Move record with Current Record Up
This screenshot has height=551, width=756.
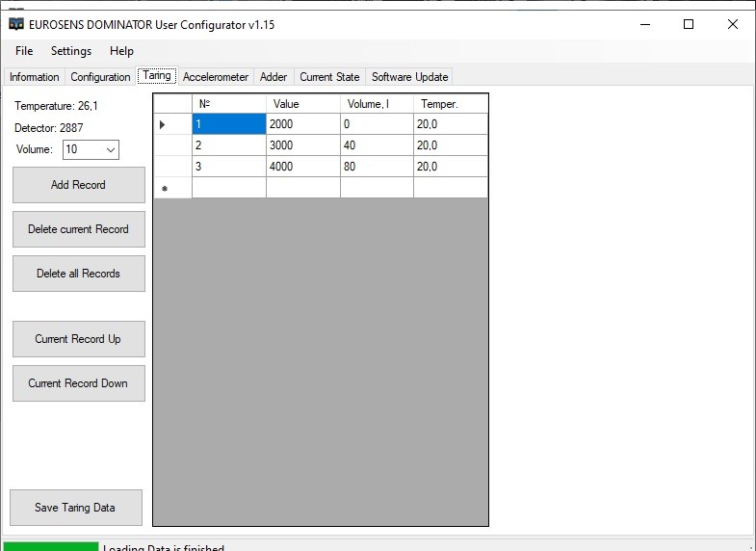click(79, 339)
